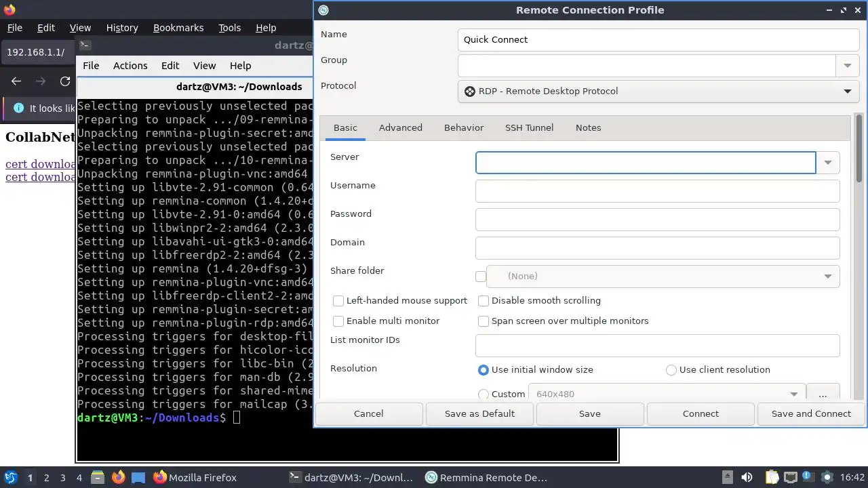Image resolution: width=868 pixels, height=488 pixels.
Task: Open Firefox Tools menu
Action: (x=229, y=28)
